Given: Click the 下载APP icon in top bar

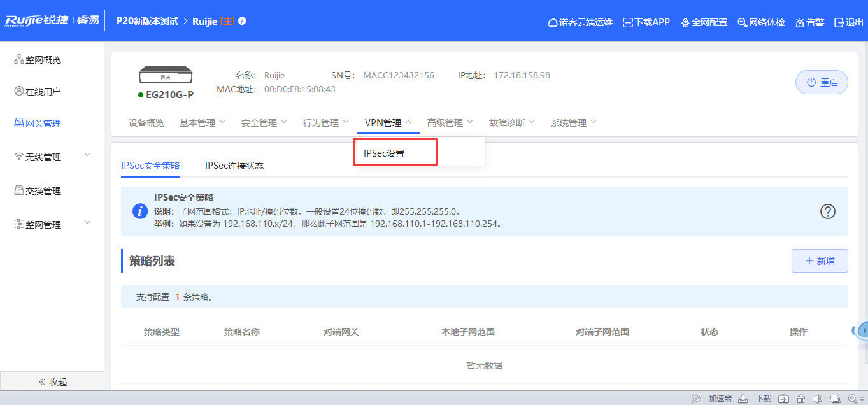Looking at the screenshot, I should 645,22.
